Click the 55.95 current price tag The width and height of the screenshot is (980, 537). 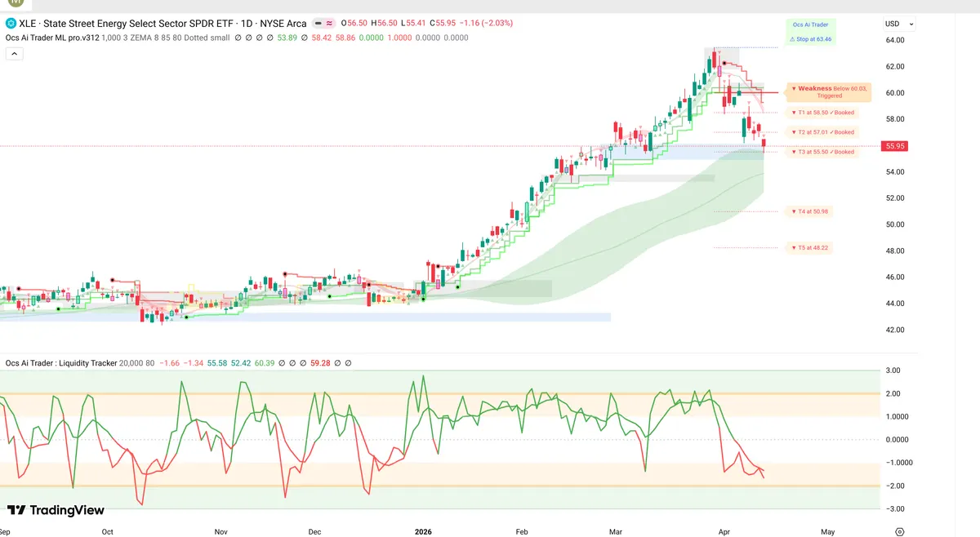tap(895, 146)
